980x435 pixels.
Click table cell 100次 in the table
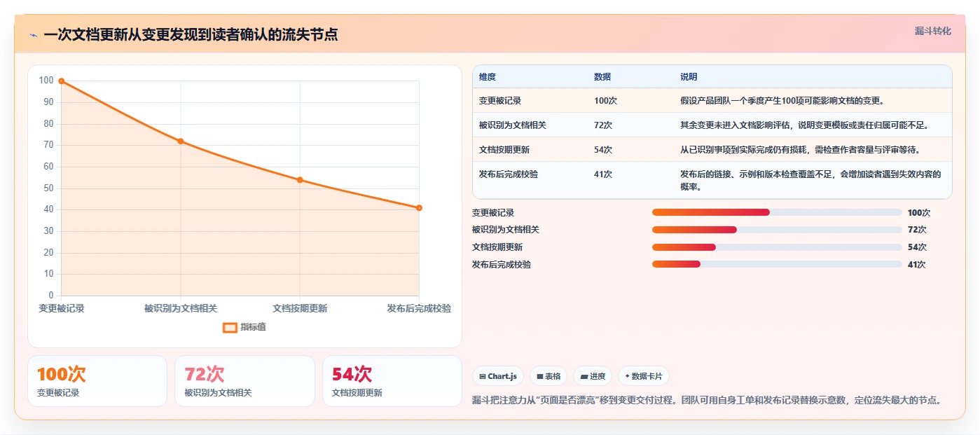(606, 101)
